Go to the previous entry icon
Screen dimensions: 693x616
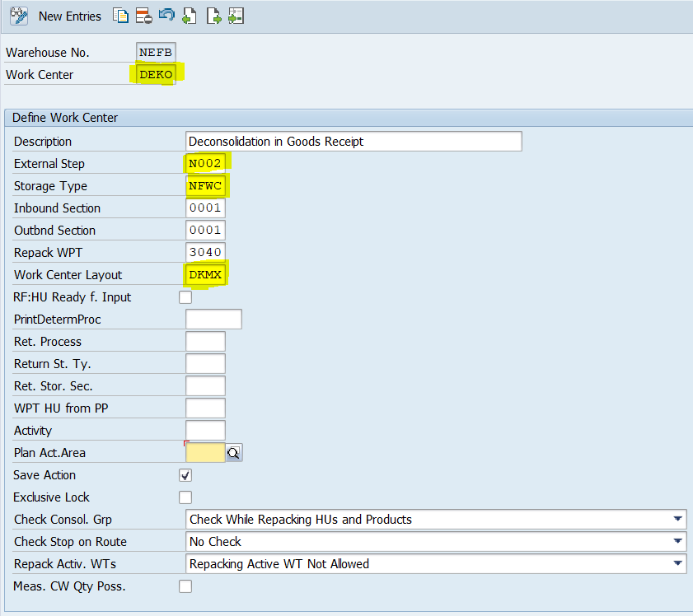(x=190, y=16)
